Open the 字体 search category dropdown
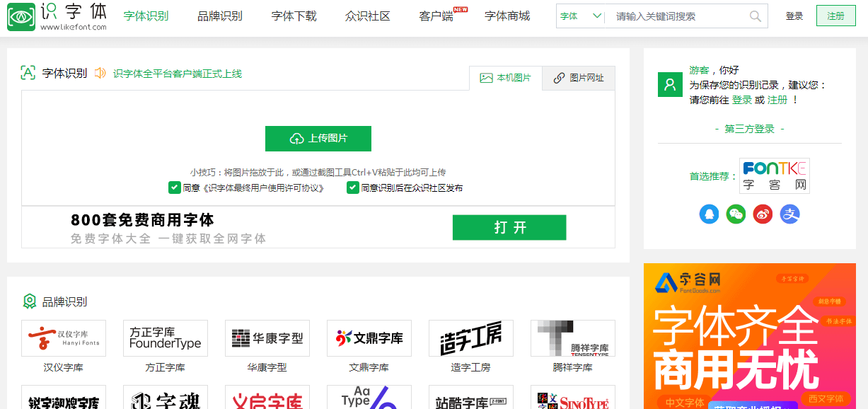The width and height of the screenshot is (868, 409). point(580,15)
